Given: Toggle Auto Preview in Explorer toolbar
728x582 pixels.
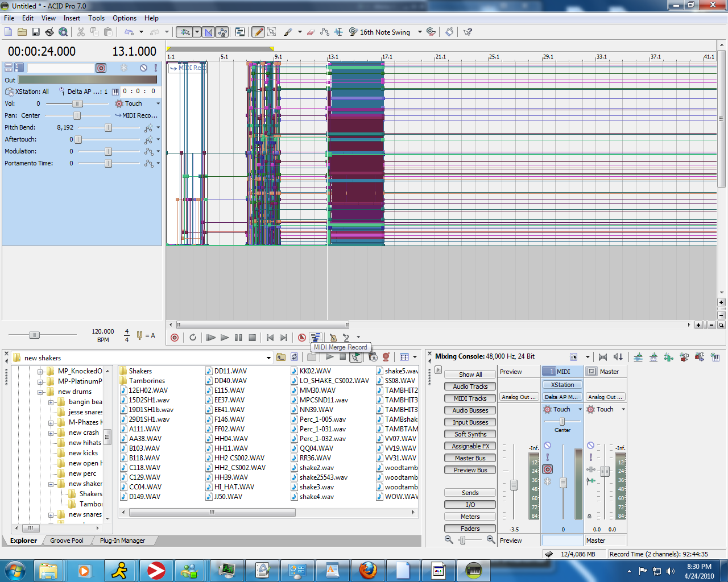Looking at the screenshot, I should click(356, 357).
